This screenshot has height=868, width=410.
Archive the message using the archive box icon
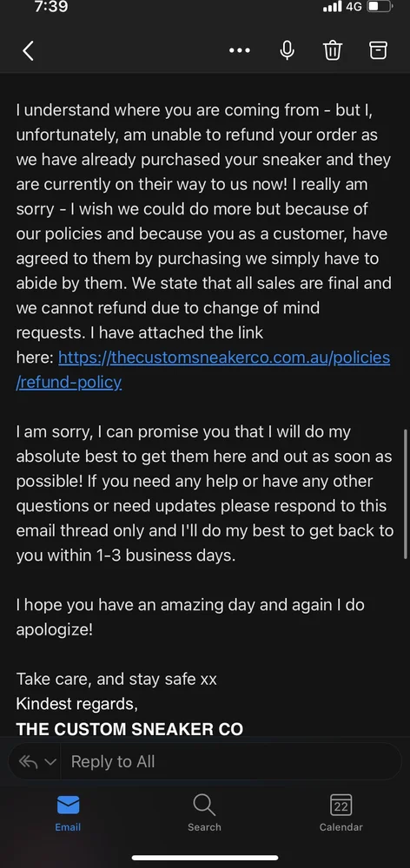click(x=378, y=50)
